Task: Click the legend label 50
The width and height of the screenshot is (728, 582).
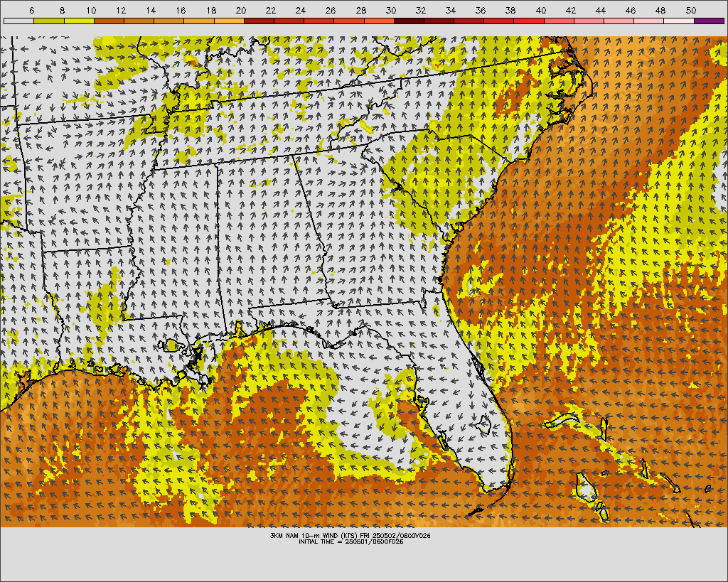Action: (x=691, y=10)
